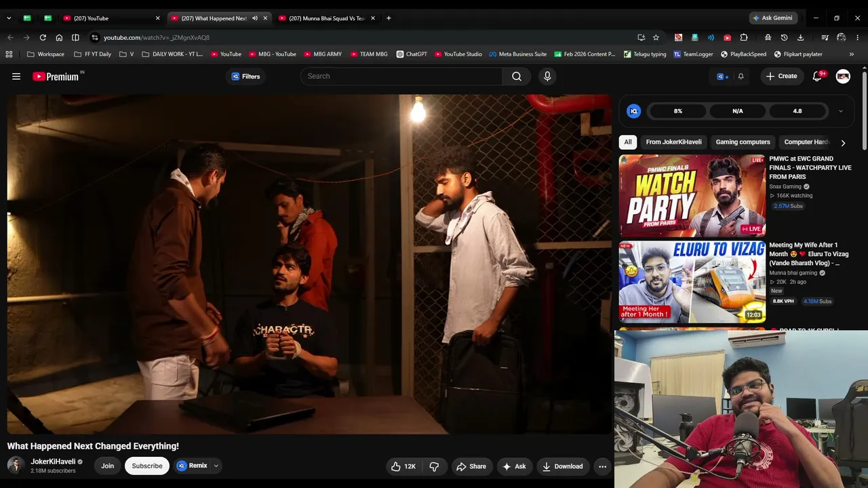
Task: Open the Remix dropdown arrow
Action: 216,466
